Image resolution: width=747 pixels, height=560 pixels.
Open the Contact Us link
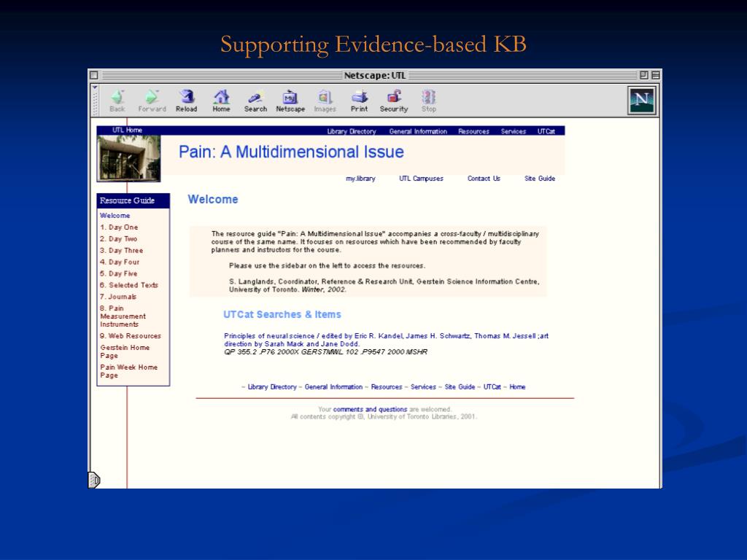(x=484, y=179)
